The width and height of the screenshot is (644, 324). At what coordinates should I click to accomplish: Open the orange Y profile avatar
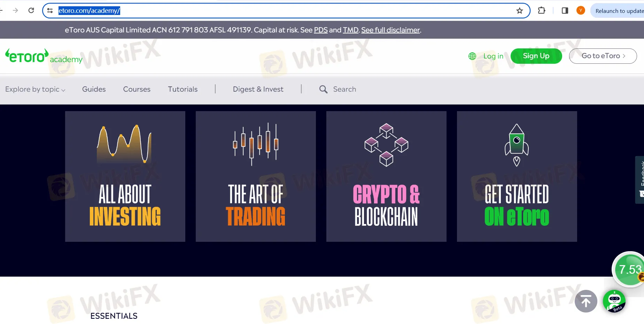pos(581,10)
